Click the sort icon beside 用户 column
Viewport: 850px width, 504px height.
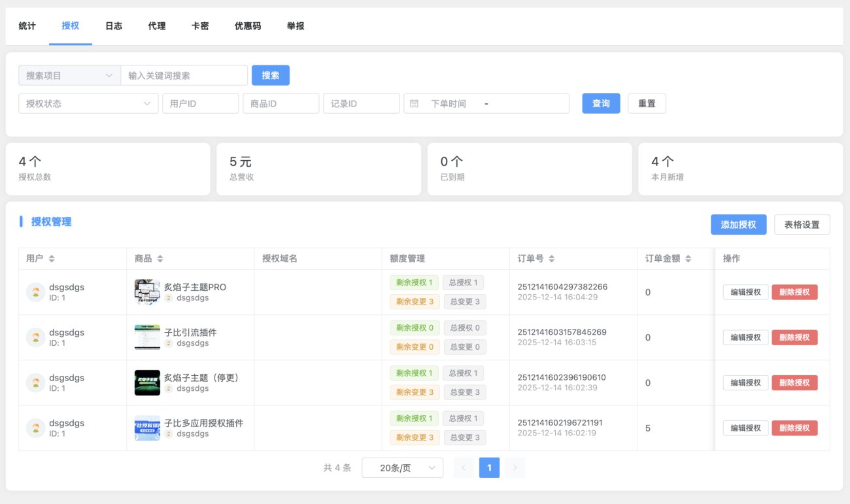[x=52, y=259]
